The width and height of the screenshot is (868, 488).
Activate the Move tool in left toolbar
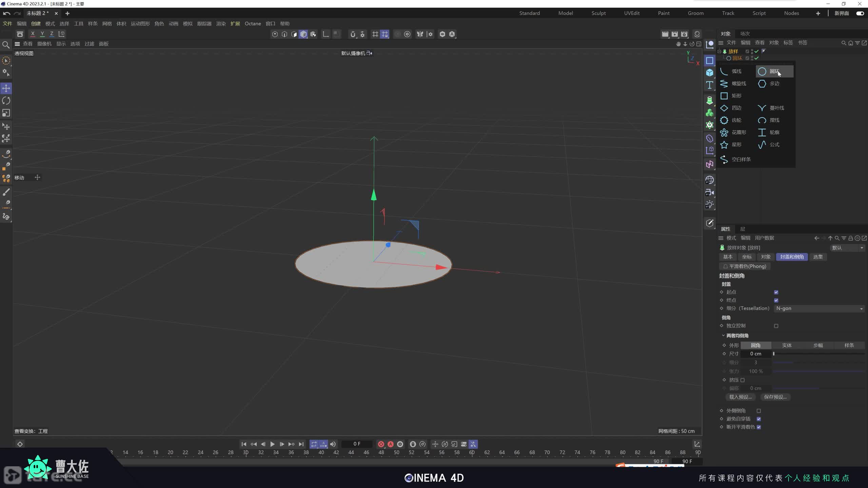pos(6,88)
